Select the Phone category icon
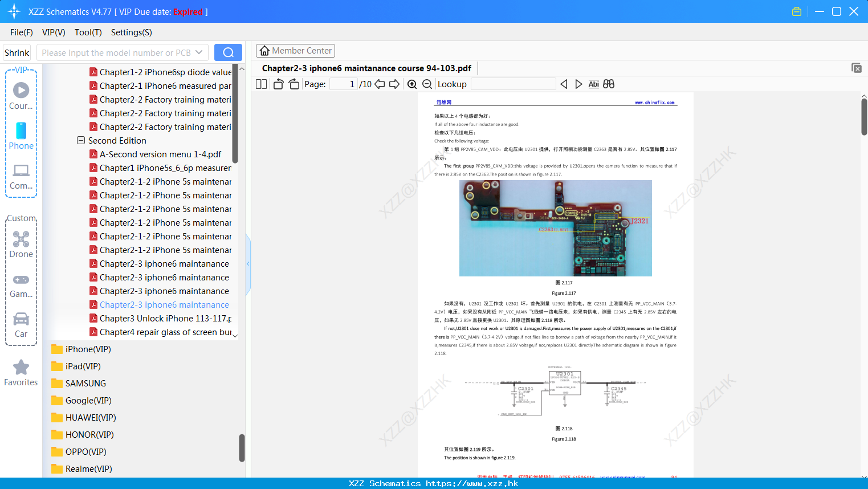The image size is (868, 489). coord(21,136)
